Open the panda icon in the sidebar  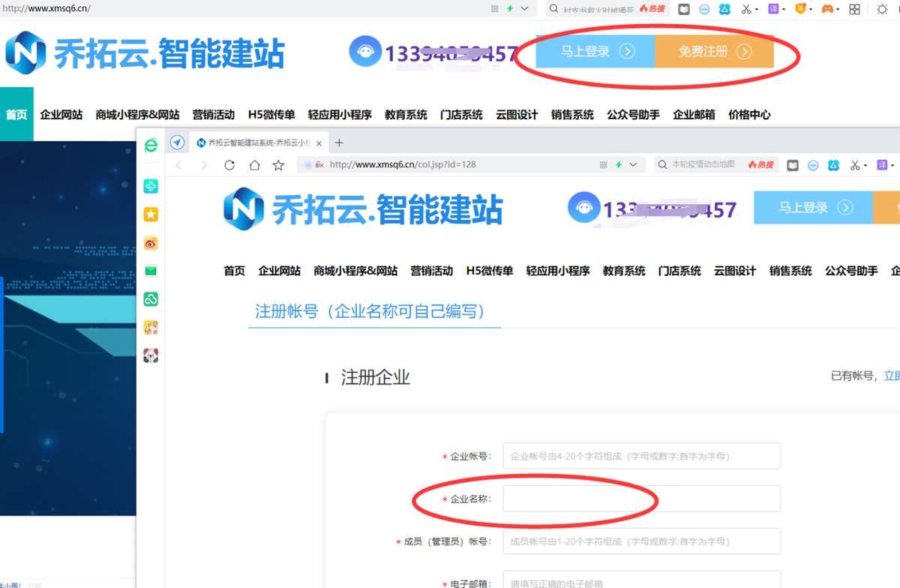click(151, 355)
